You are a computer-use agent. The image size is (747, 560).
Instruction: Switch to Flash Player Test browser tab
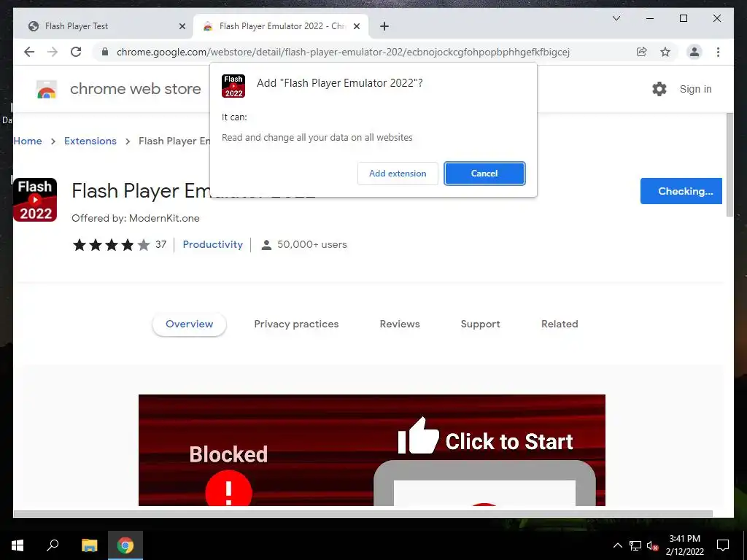[104, 26]
